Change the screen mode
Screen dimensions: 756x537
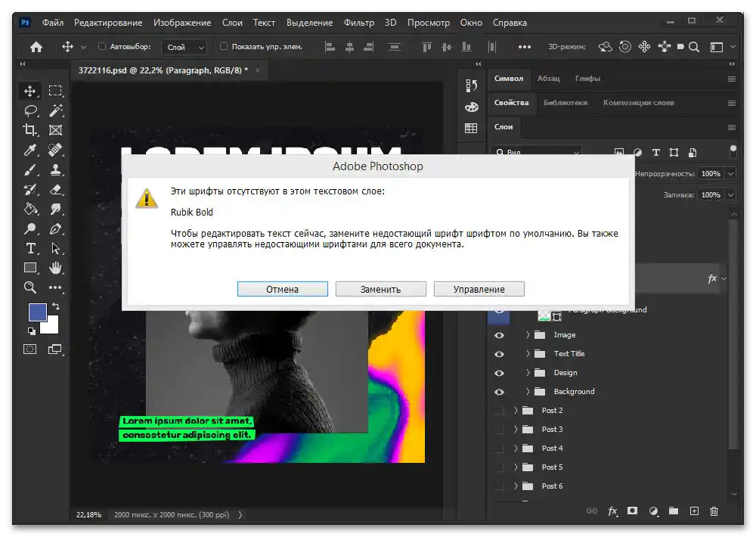click(55, 349)
